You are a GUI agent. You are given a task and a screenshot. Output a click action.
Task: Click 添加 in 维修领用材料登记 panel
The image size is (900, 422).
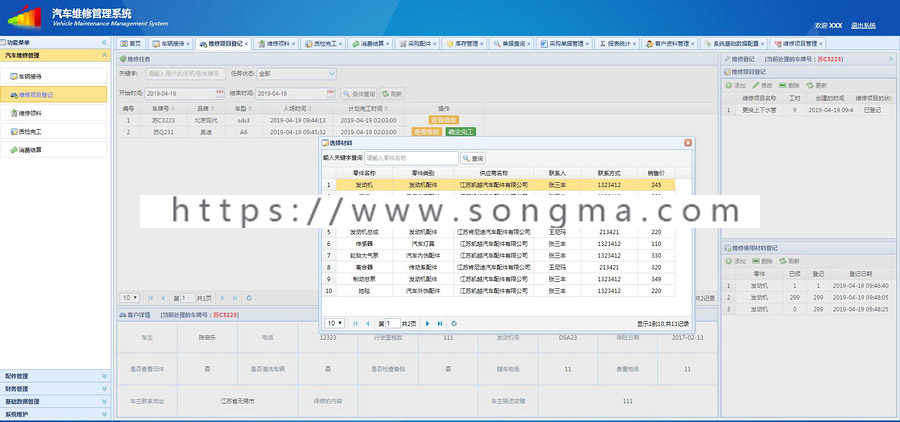(x=735, y=261)
